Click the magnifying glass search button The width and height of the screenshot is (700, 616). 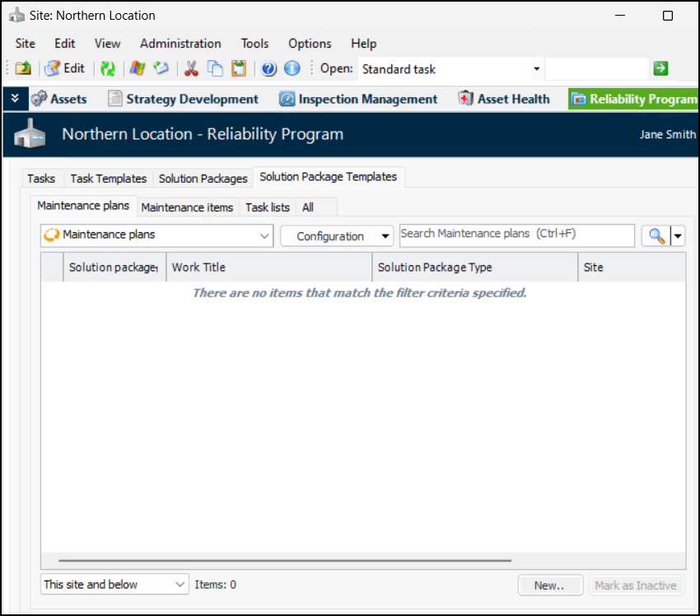(x=656, y=236)
